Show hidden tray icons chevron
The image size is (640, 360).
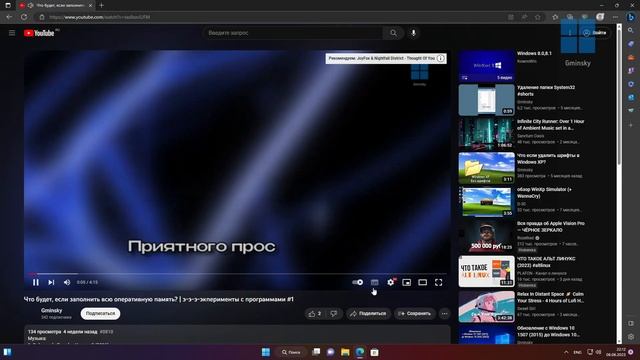[566, 352]
